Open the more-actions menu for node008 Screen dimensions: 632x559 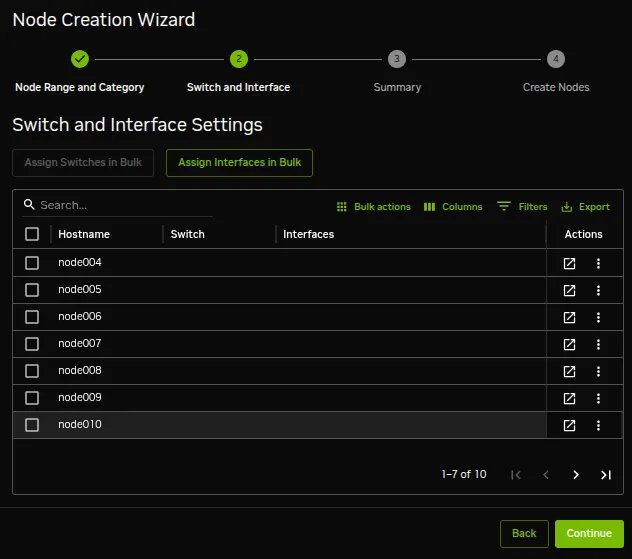click(598, 372)
